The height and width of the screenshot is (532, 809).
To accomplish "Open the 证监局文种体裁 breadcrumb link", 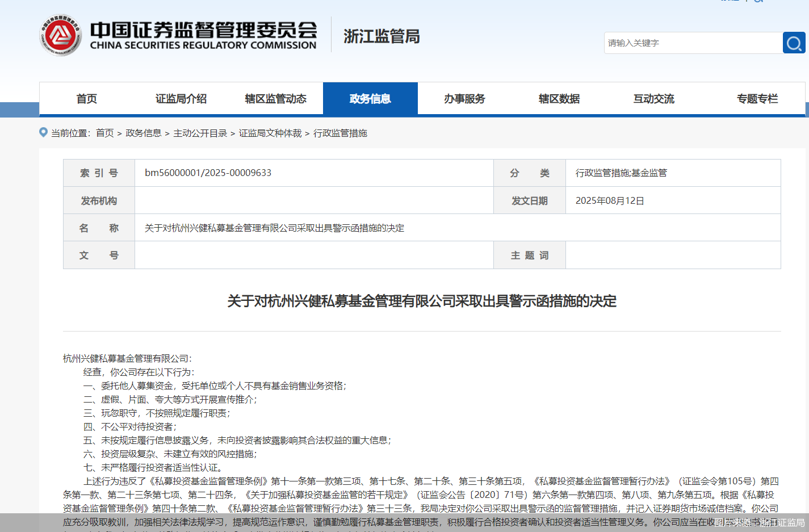I will (270, 133).
